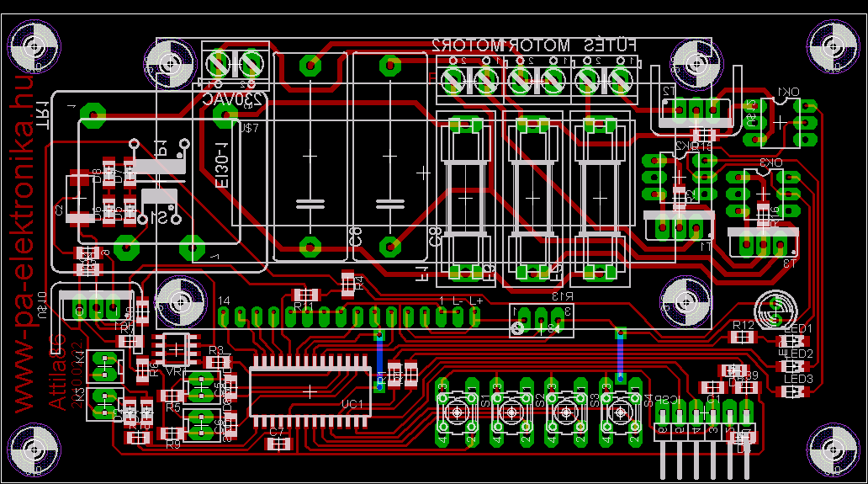
Task: Select the LED3 component footprint
Action: point(792,391)
